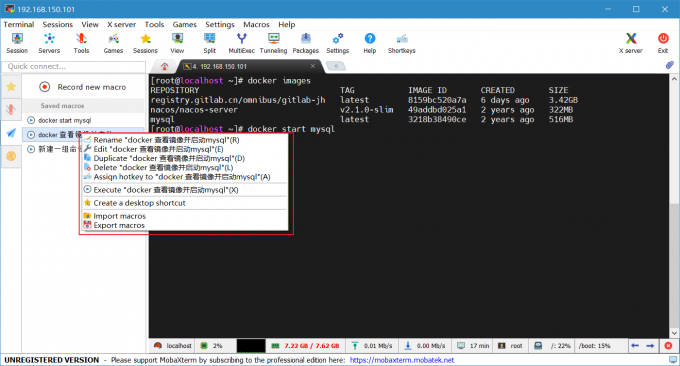
Task: Click the right arrow in status bar
Action: pyautogui.click(x=650, y=346)
